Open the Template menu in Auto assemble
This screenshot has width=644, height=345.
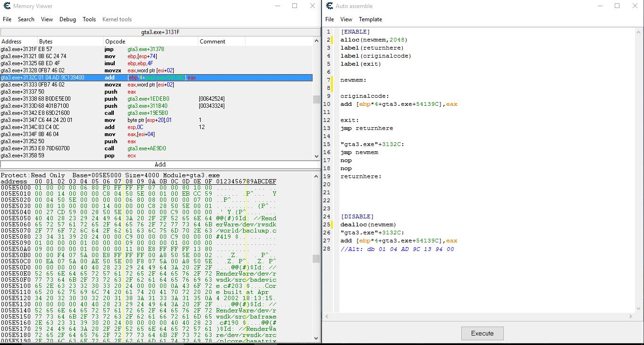click(x=370, y=19)
